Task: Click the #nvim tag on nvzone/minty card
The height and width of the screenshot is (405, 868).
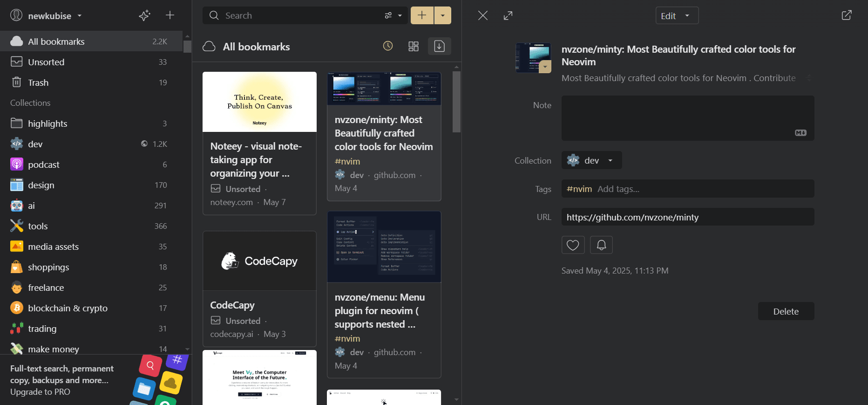Action: (x=347, y=161)
